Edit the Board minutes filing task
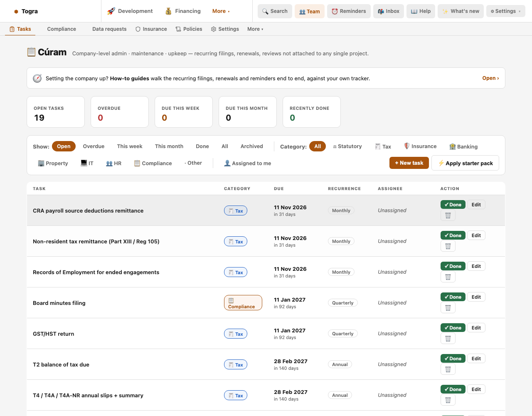This screenshot has height=416, width=532. (476, 297)
